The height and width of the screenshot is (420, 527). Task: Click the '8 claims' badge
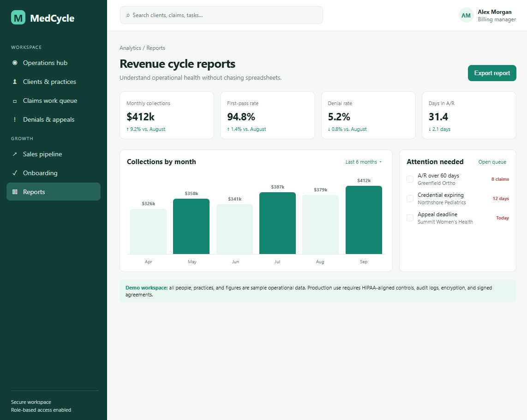[500, 179]
